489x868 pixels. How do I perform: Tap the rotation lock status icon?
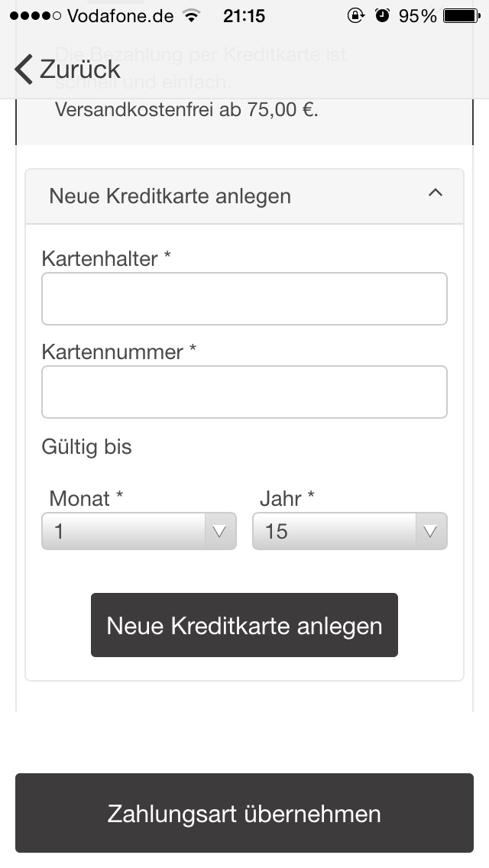click(355, 15)
